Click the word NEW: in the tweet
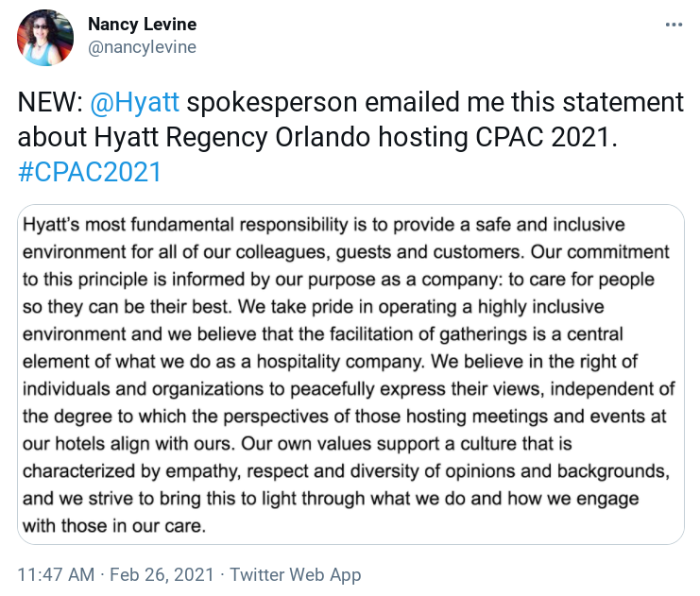Viewport: 700px width, 596px height. (50, 102)
